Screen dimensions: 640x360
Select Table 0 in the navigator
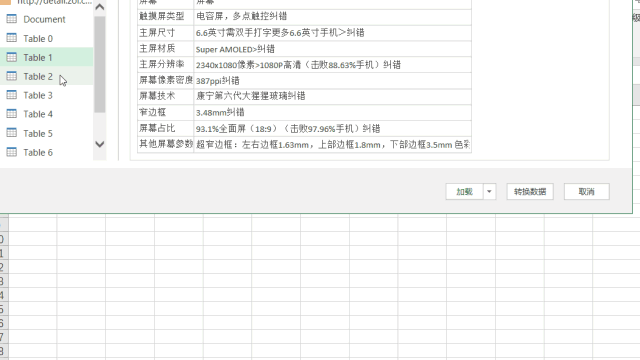pos(38,38)
